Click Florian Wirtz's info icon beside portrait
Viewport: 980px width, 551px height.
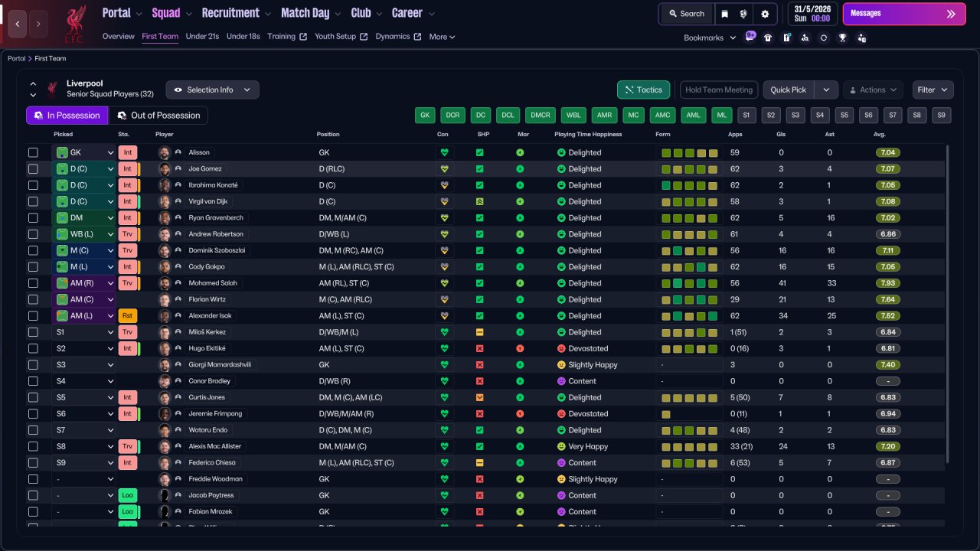[x=178, y=299]
